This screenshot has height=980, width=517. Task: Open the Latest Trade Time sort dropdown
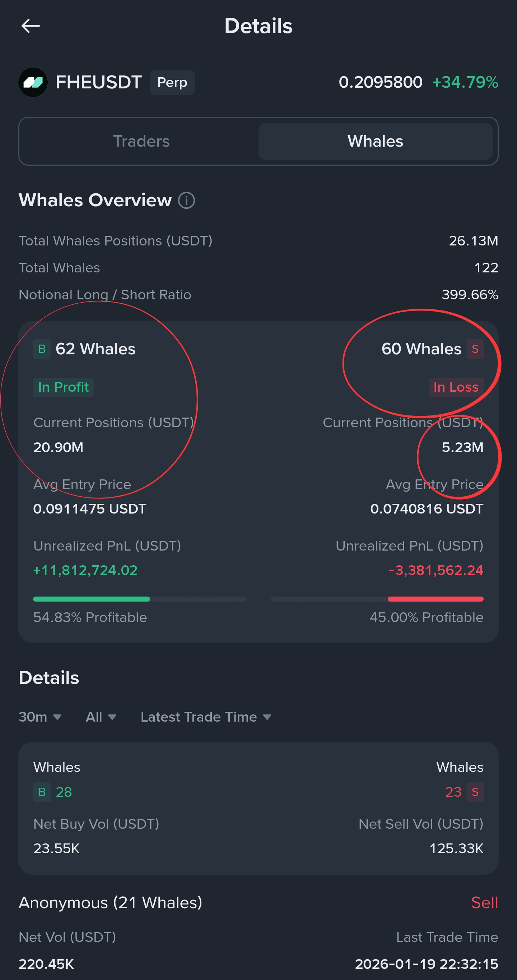[206, 717]
